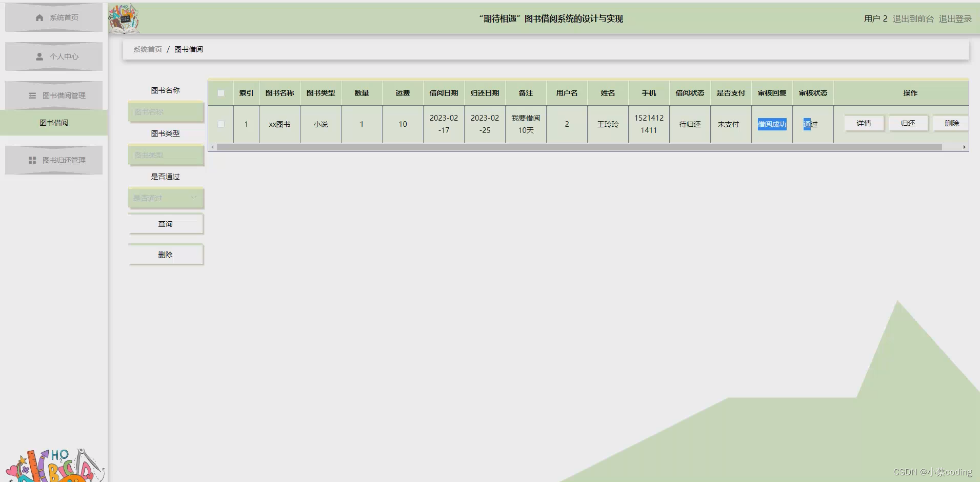Screen dimensions: 980x482
Task: Click the 数量 column header
Action: point(362,93)
